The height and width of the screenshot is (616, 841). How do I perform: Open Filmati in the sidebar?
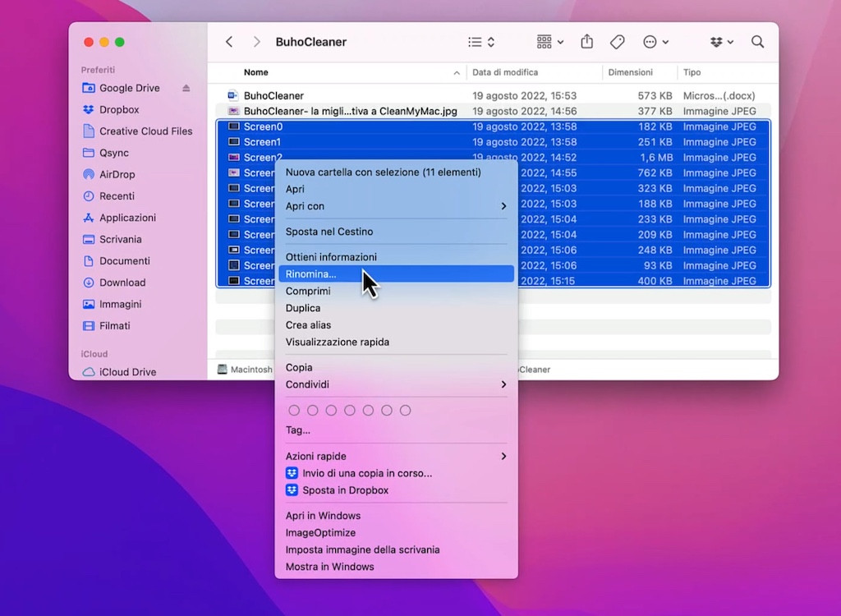click(x=114, y=326)
